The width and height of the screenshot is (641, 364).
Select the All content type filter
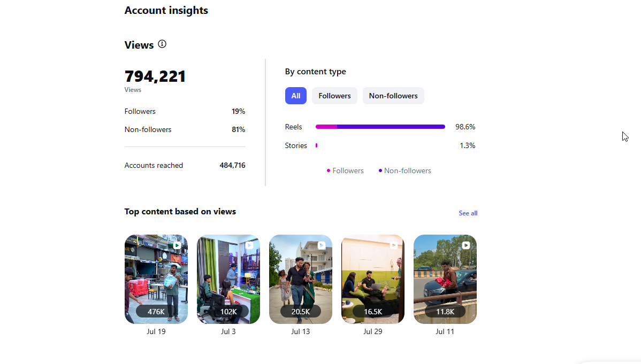tap(295, 96)
